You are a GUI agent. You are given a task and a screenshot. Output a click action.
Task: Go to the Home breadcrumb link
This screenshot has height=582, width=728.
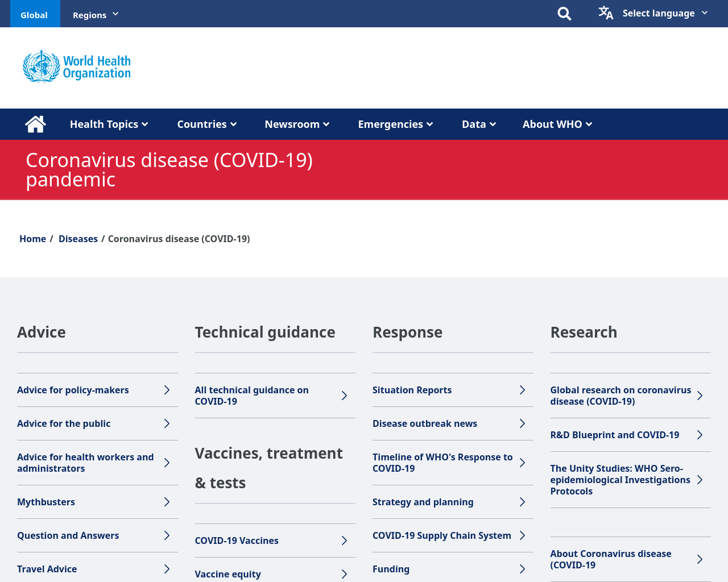point(32,239)
